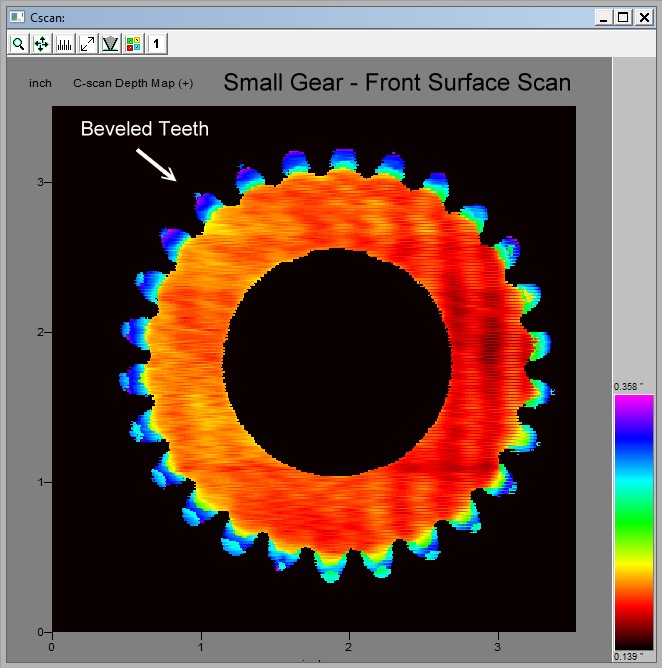Click the 'inch' unit label
This screenshot has height=669, width=663.
pos(40,83)
